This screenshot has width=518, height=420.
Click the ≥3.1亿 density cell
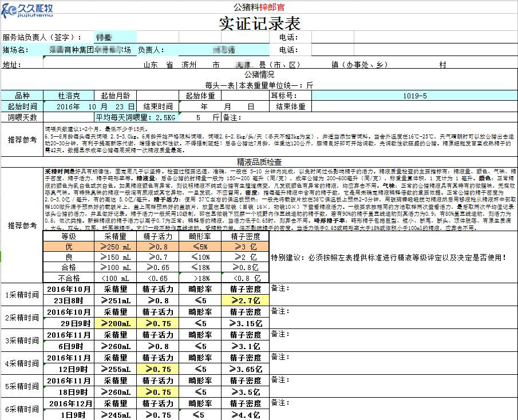coord(246,346)
